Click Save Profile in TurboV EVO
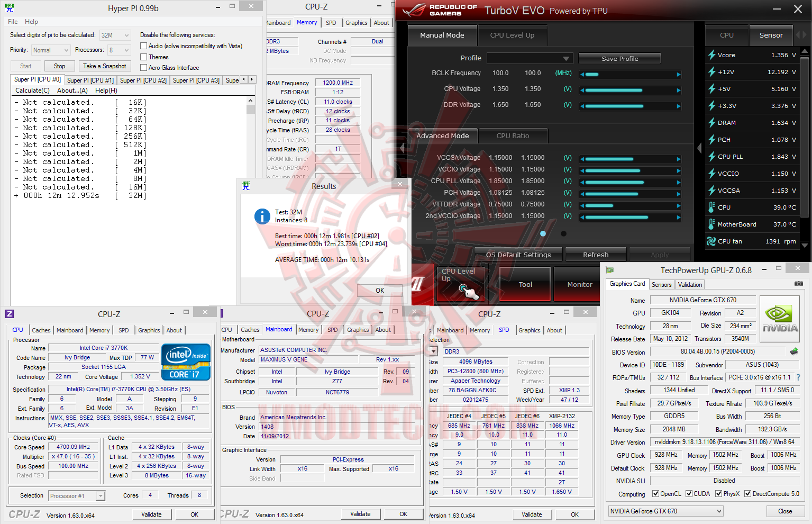The image size is (812, 524). click(619, 59)
